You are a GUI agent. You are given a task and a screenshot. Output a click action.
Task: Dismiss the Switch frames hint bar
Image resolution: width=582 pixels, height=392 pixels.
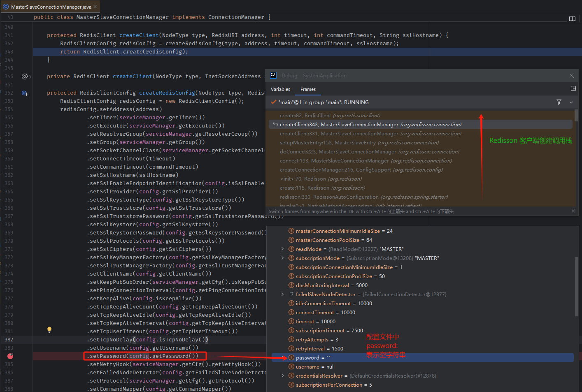coord(573,211)
